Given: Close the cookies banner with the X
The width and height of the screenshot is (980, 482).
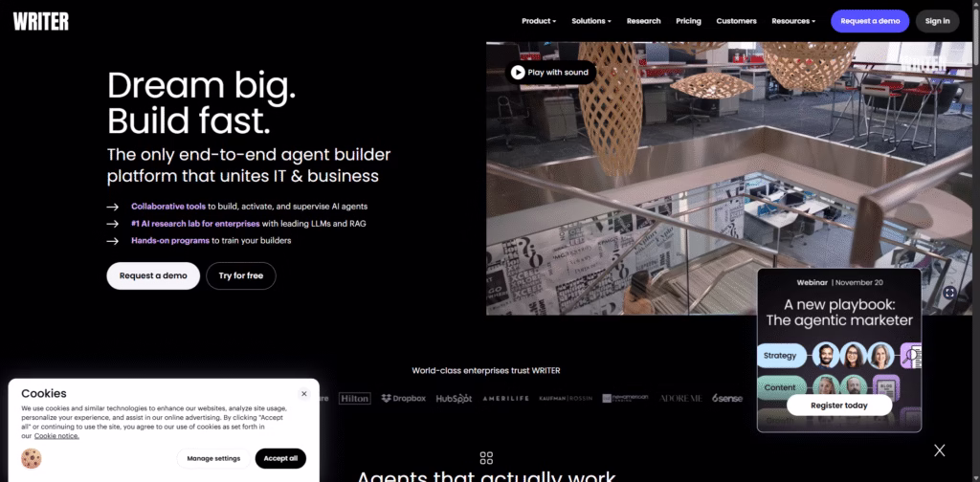Looking at the screenshot, I should (303, 393).
